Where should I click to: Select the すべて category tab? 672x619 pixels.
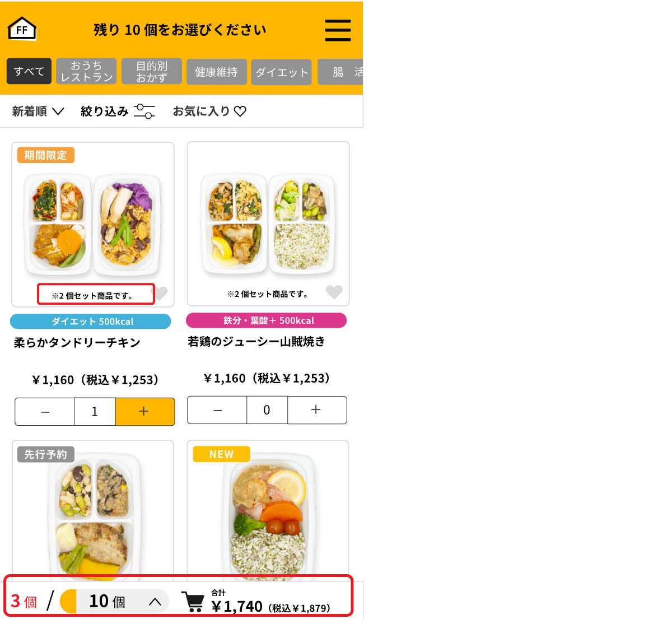29,71
